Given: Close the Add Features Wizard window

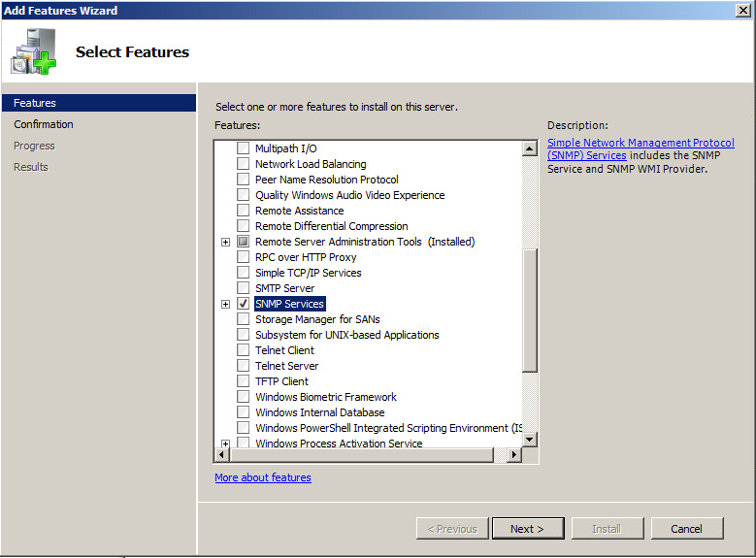Looking at the screenshot, I should [x=742, y=10].
